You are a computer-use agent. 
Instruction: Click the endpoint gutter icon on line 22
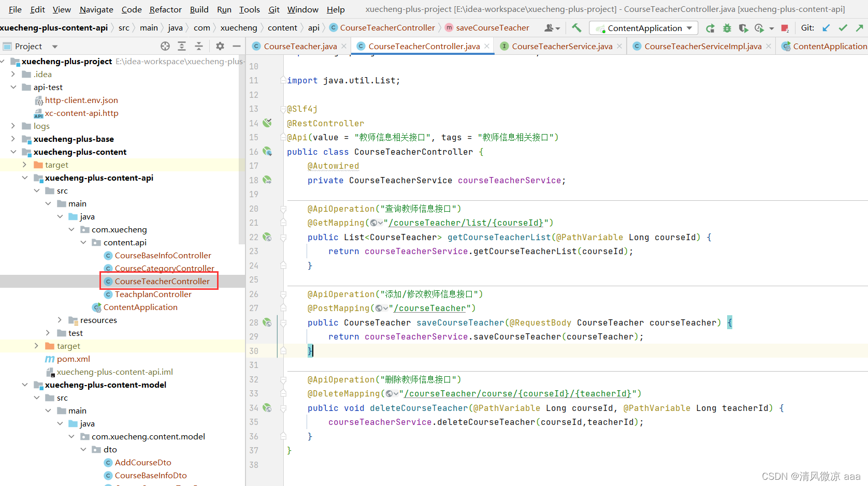click(267, 237)
